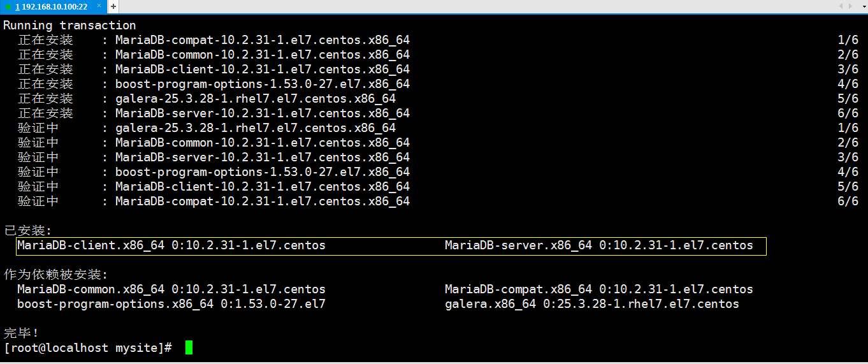
Task: Click the 验证中 MariaDB-client-10.2.31 line
Action: click(438, 187)
